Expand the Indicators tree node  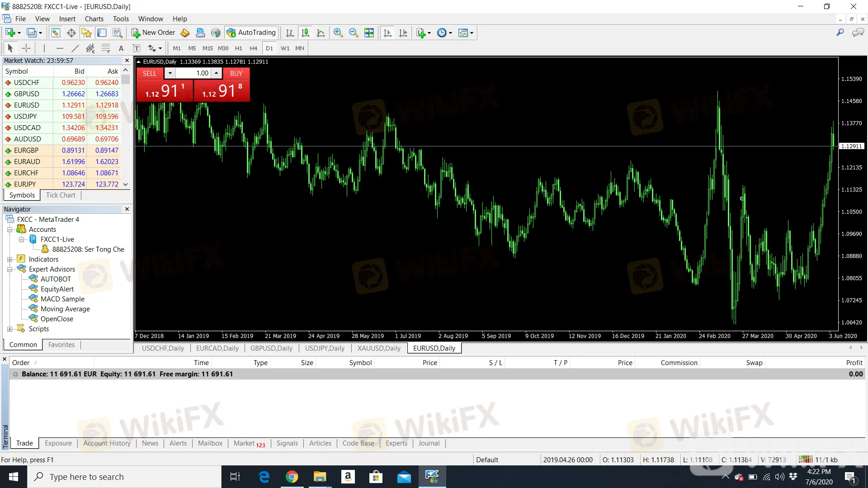pos(9,259)
